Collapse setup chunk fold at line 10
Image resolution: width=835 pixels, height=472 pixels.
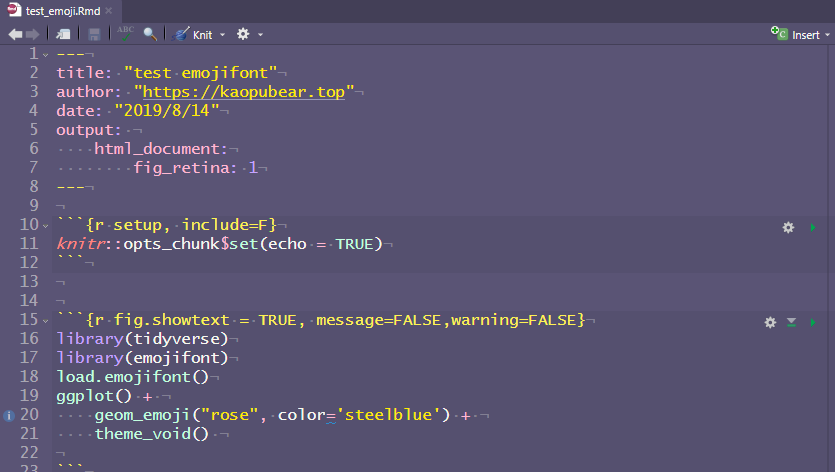pyautogui.click(x=45, y=226)
